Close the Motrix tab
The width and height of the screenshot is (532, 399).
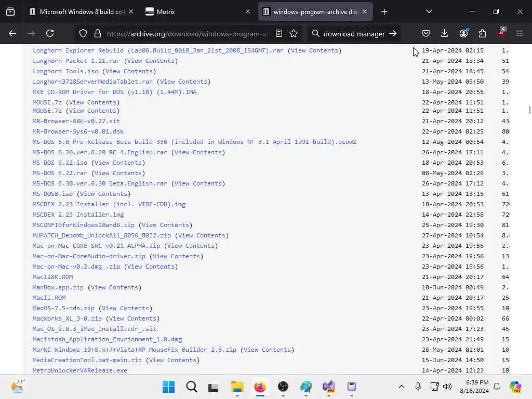click(248, 11)
